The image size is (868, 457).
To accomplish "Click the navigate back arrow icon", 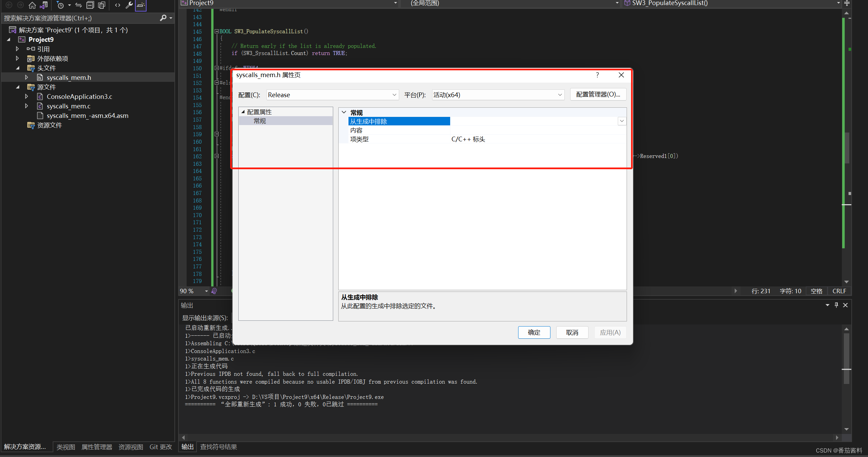I will point(9,5).
